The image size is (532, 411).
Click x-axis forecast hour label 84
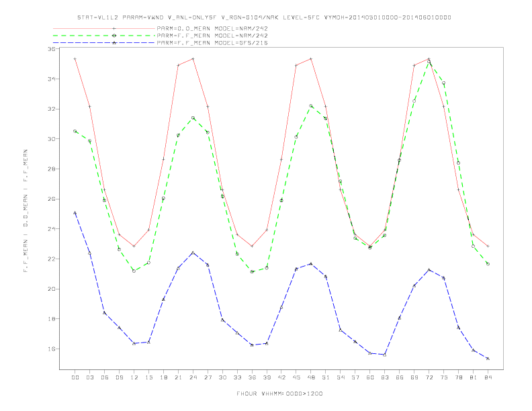click(488, 377)
